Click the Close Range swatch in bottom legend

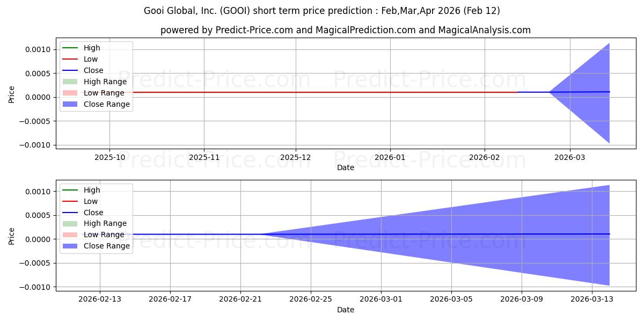pyautogui.click(x=70, y=246)
